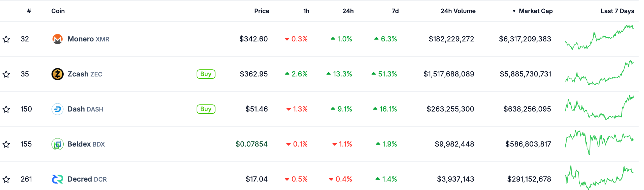Add Dash to watchlist via star
644x190 pixels.
(6, 109)
